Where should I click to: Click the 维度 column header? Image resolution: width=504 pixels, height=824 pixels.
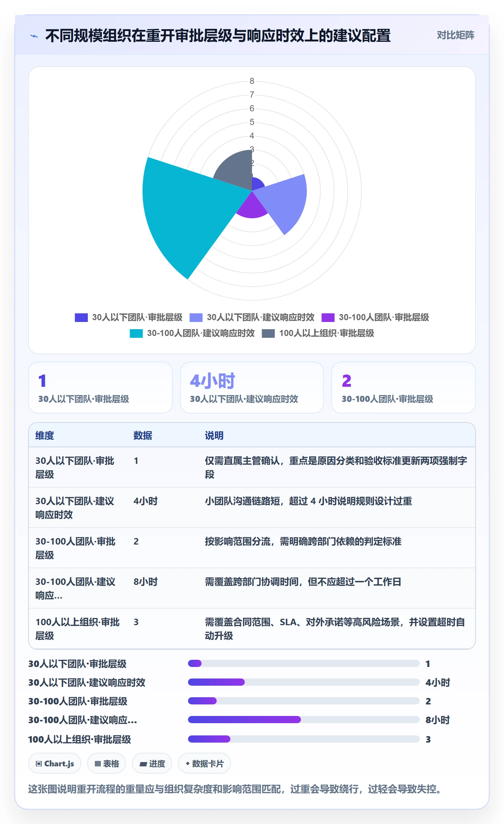pyautogui.click(x=45, y=436)
